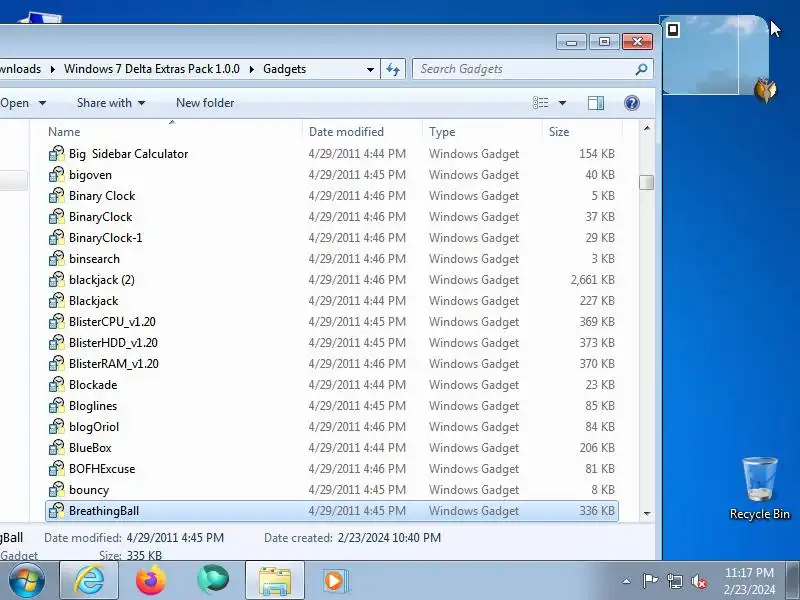The height and width of the screenshot is (600, 800).
Task: Open the taskbar clock and date
Action: click(749, 581)
